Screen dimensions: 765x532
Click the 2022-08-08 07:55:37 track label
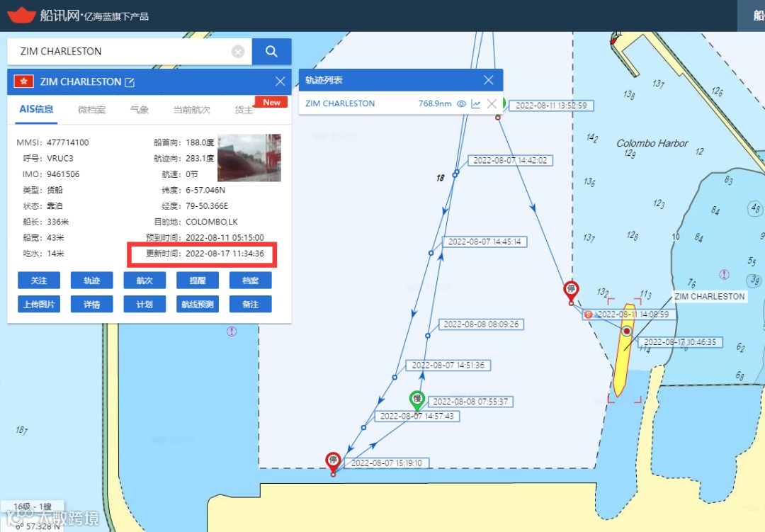pyautogui.click(x=470, y=402)
